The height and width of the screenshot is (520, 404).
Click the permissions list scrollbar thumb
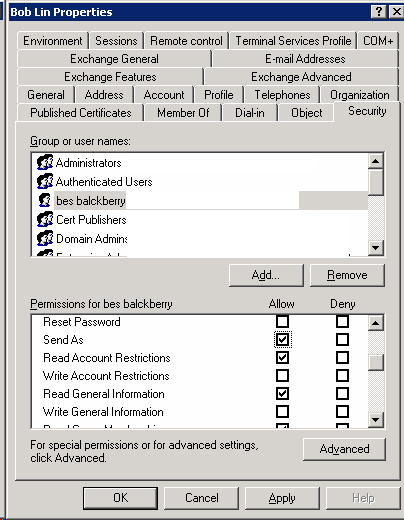click(376, 363)
